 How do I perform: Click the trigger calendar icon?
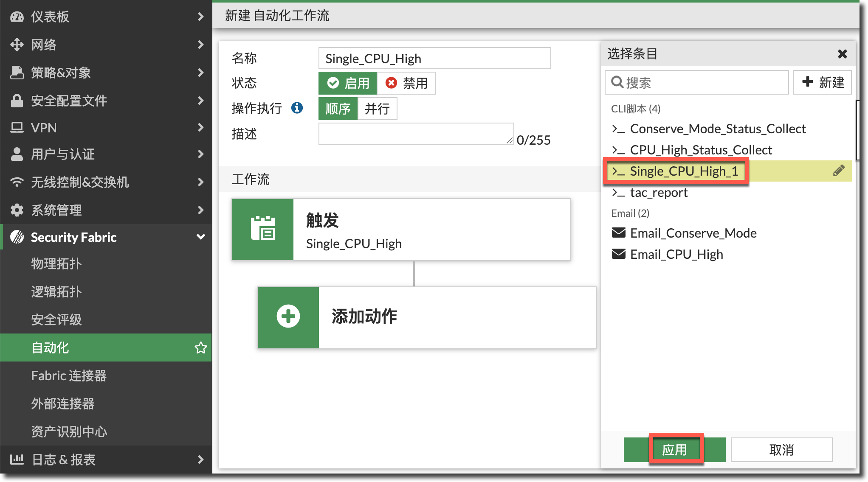[x=263, y=229]
